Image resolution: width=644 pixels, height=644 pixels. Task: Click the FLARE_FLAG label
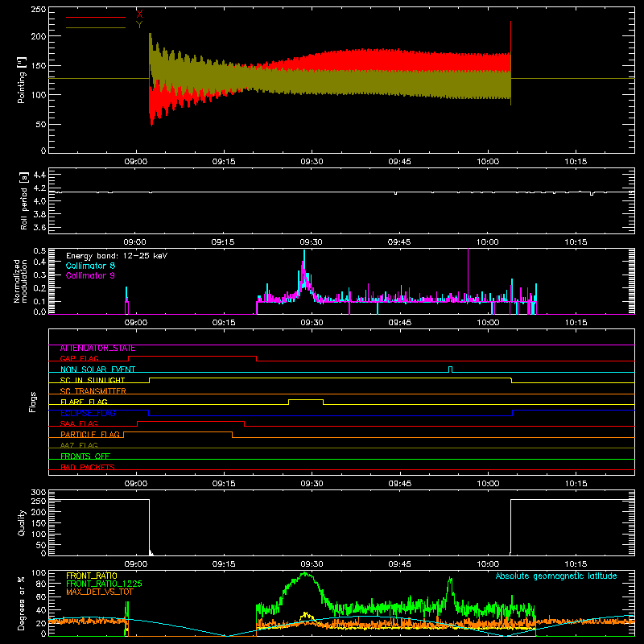pyautogui.click(x=84, y=402)
